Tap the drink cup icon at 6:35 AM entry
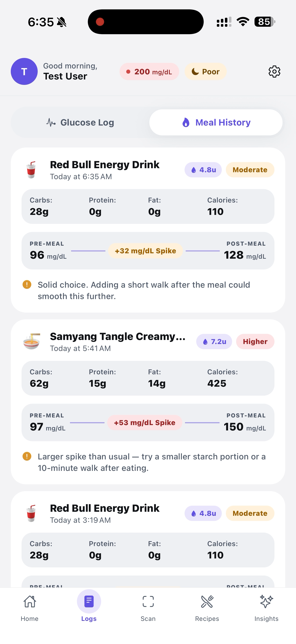 [x=31, y=170]
